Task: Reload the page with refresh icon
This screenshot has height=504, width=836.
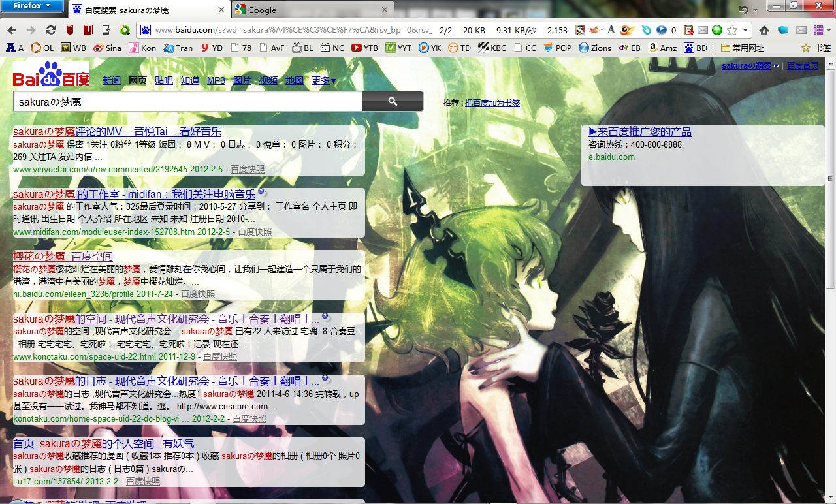Action: point(50,30)
